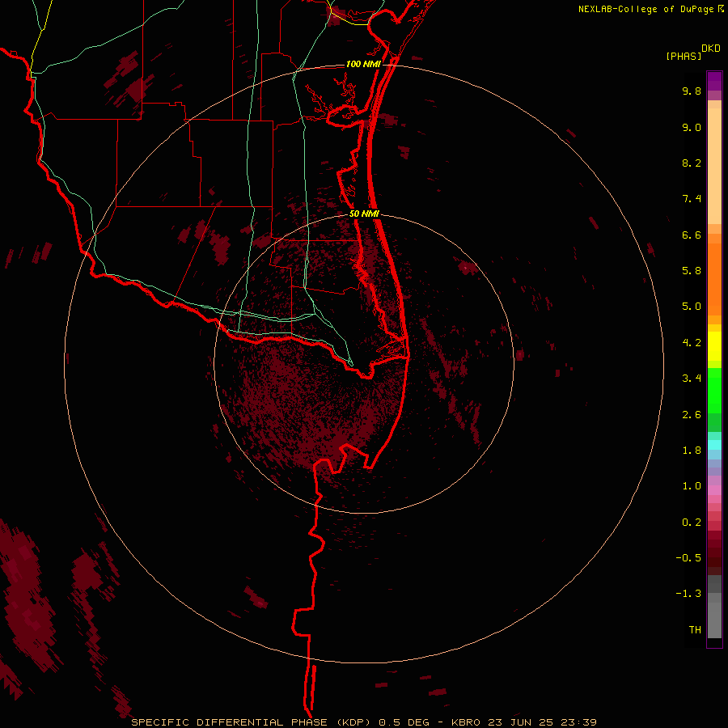Click the 3.4 value on the scale
Image resolution: width=728 pixels, height=728 pixels.
692,379
